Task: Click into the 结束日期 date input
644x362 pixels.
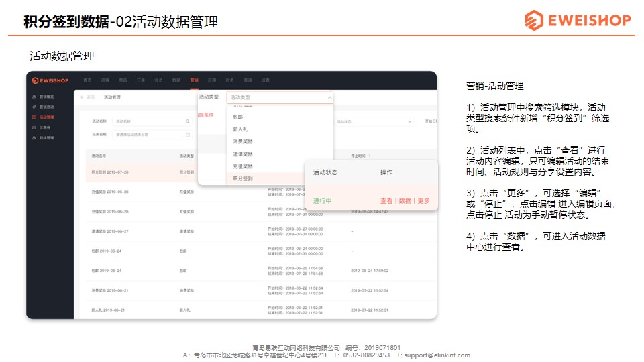Action: tap(152, 135)
